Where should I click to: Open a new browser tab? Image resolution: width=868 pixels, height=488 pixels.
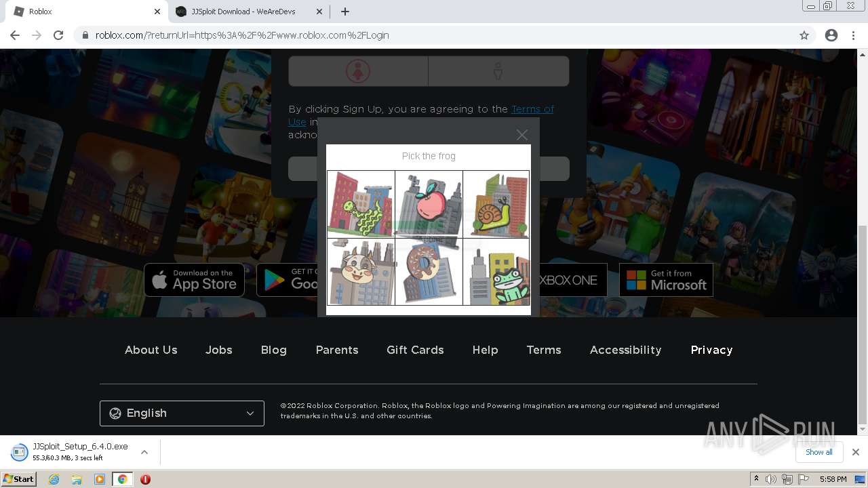(344, 12)
